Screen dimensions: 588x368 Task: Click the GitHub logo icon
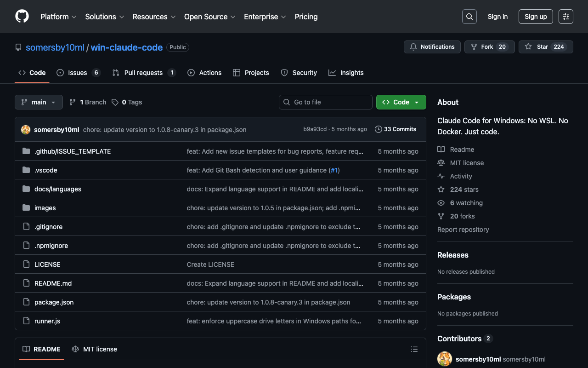[22, 17]
